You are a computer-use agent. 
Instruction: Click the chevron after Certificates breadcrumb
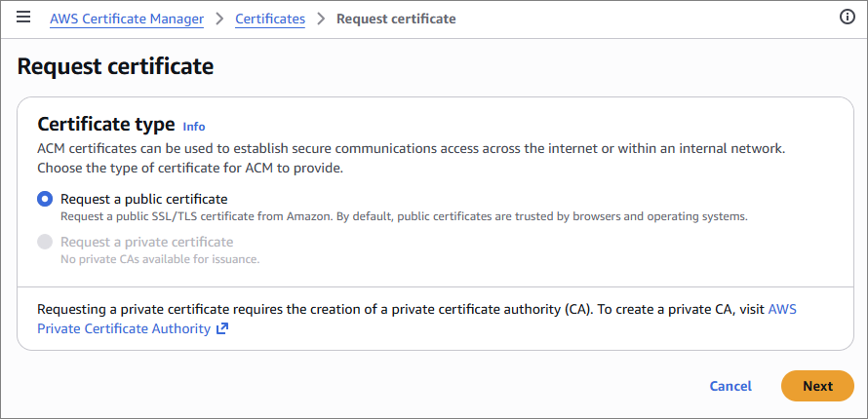(321, 19)
